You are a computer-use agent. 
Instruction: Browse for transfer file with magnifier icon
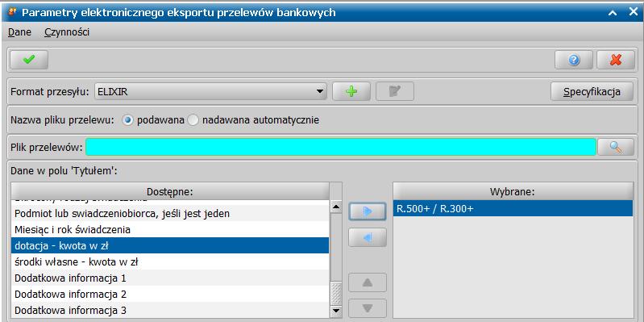point(616,147)
